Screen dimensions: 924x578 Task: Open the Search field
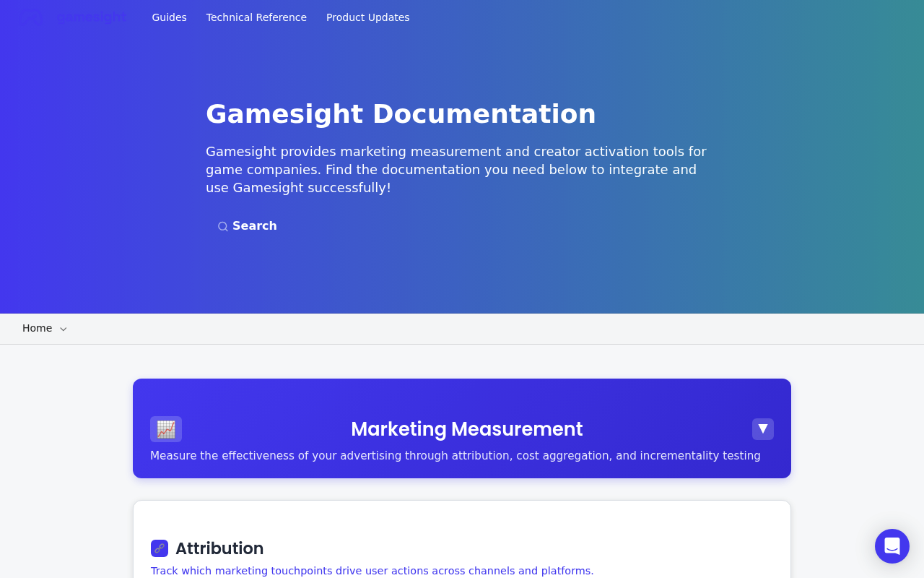click(248, 226)
